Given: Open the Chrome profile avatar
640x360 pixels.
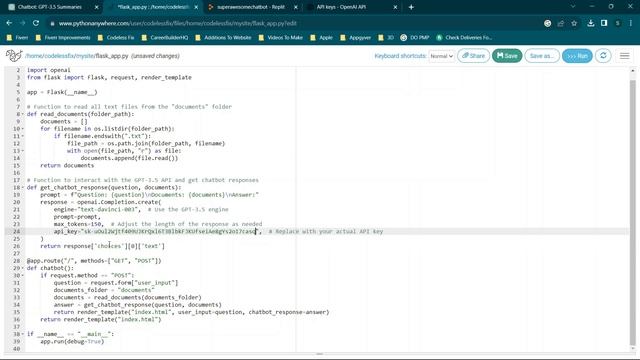Looking at the screenshot, I should [618, 23].
